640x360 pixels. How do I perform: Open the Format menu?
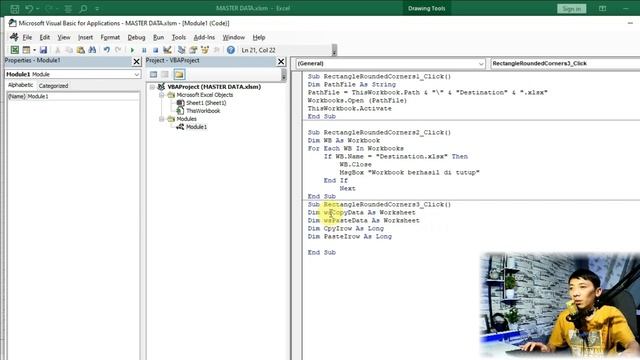coord(110,37)
